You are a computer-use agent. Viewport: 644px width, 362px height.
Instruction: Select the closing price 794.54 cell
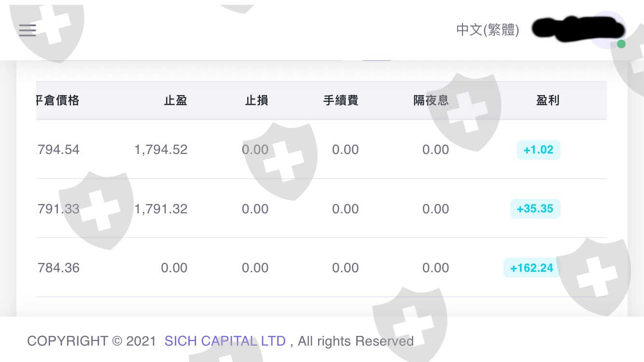click(x=58, y=150)
